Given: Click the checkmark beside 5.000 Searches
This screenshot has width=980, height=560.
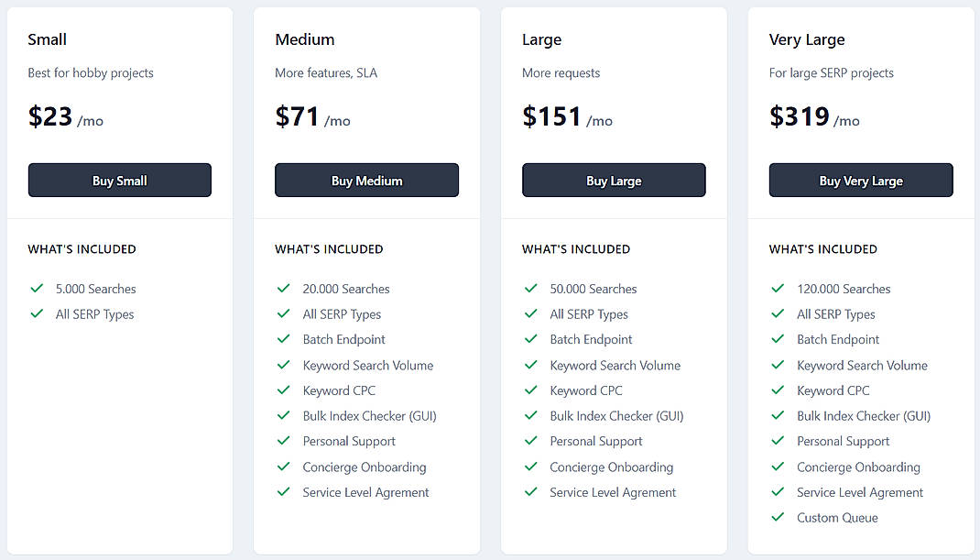Looking at the screenshot, I should tap(37, 288).
